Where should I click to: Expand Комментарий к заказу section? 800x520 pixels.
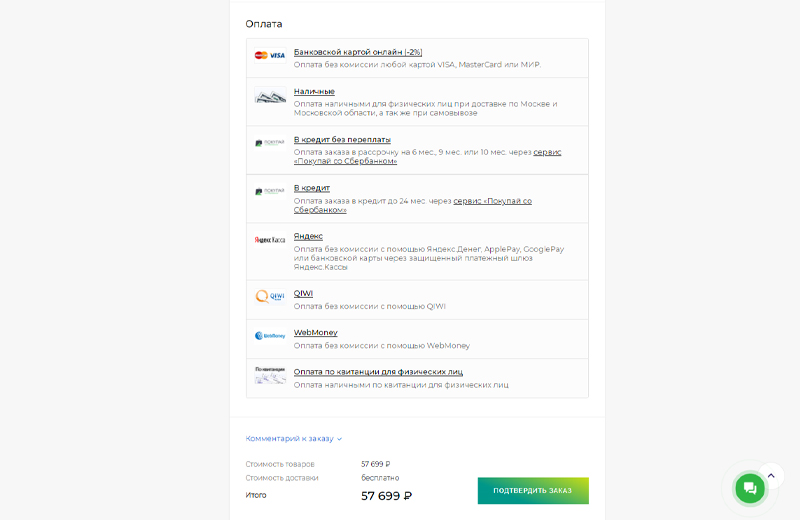tap(293, 438)
